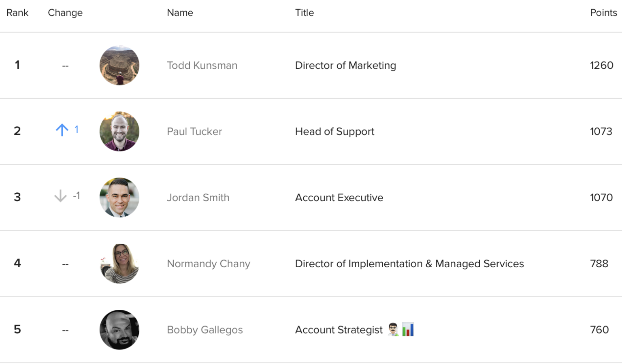Sort by the Points column header
Image resolution: width=622 pixels, height=364 pixels.
pyautogui.click(x=603, y=13)
